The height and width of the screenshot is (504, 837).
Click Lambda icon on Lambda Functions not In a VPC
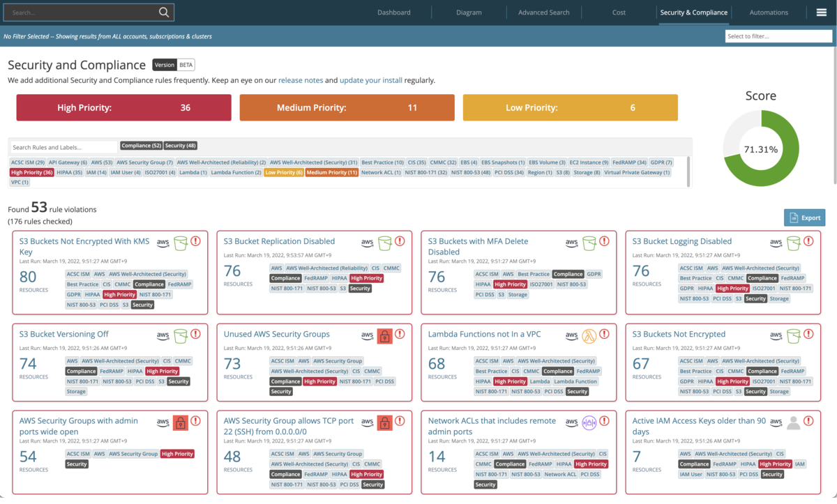tap(589, 336)
